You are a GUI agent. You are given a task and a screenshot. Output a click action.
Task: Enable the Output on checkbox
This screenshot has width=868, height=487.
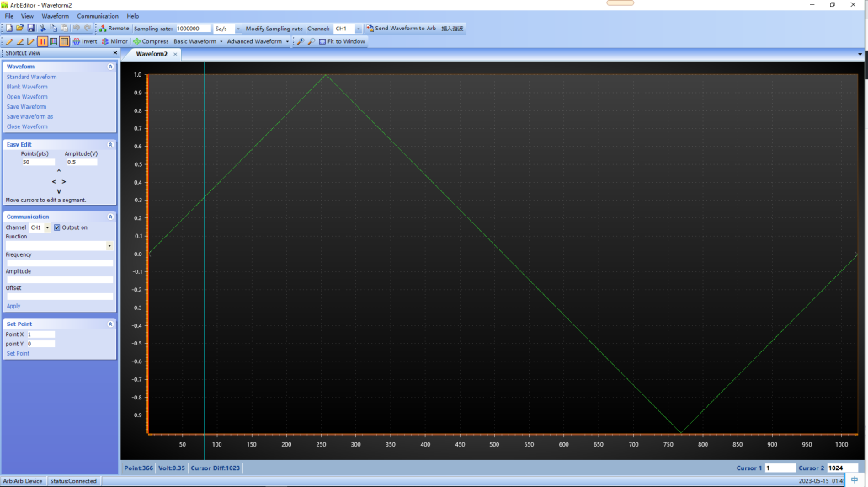coord(56,227)
